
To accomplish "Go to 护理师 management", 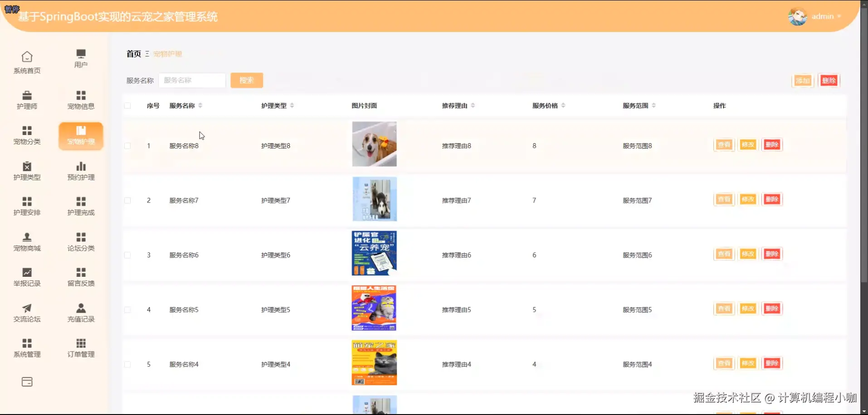I will 27,100.
